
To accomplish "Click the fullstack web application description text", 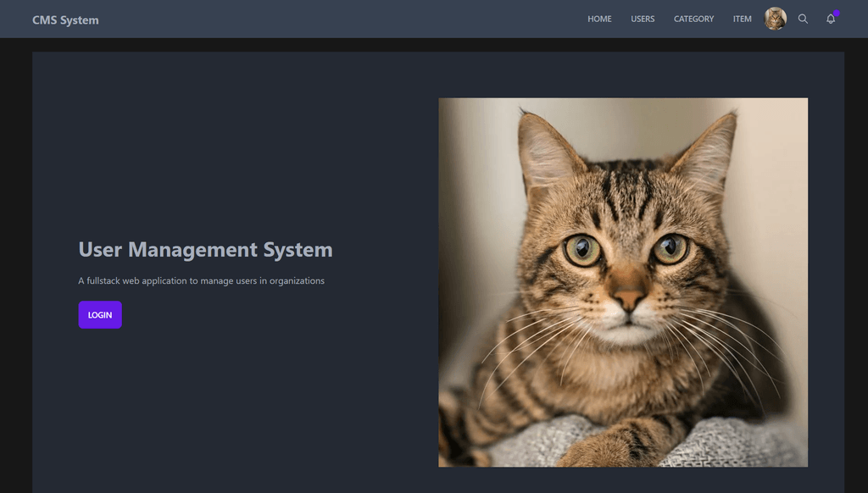I will 201,280.
